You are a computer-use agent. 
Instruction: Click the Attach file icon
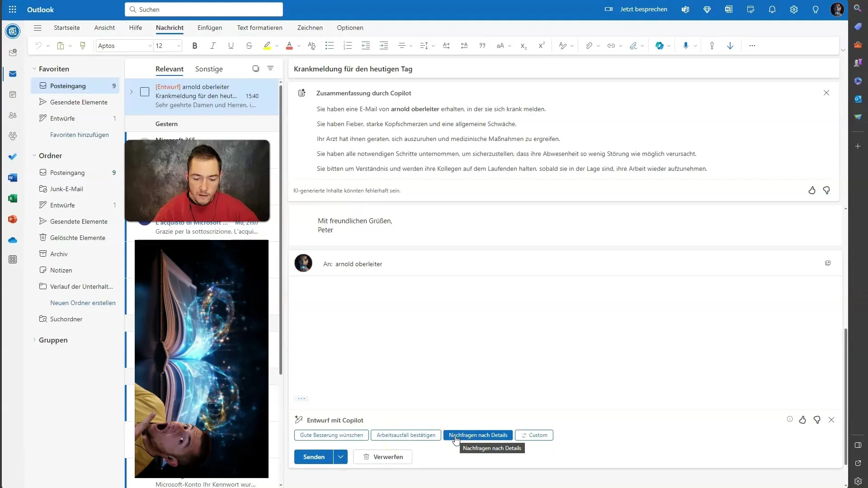(x=589, y=45)
